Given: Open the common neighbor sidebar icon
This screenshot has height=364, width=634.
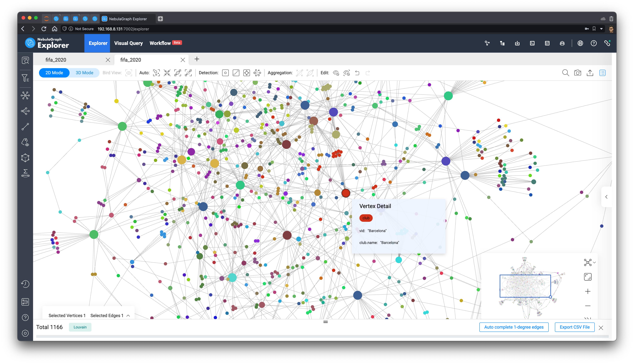Looking at the screenshot, I should (25, 111).
